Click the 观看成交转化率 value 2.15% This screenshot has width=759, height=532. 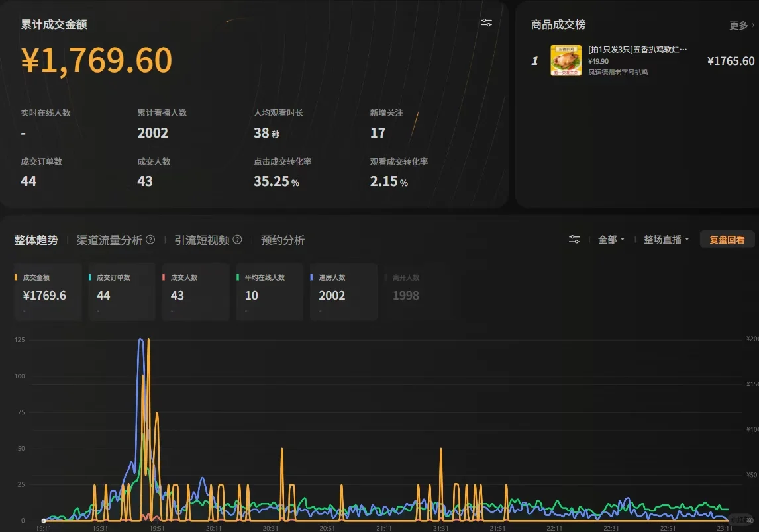pos(389,181)
